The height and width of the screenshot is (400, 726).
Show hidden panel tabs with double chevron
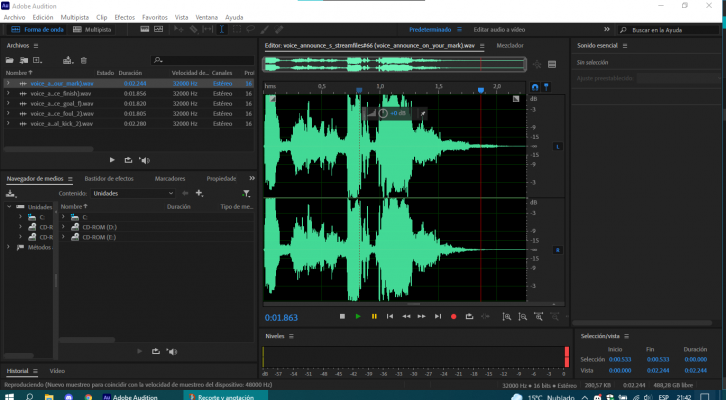coord(252,178)
